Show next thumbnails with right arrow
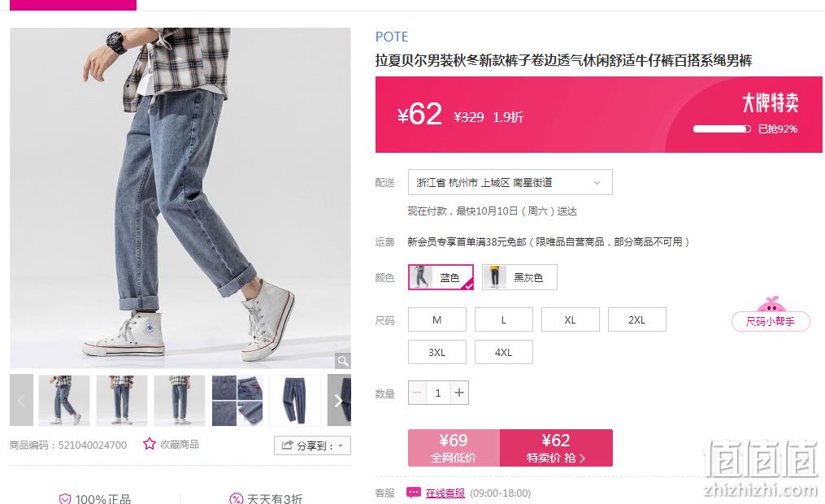Image resolution: width=825 pixels, height=504 pixels. (x=339, y=401)
